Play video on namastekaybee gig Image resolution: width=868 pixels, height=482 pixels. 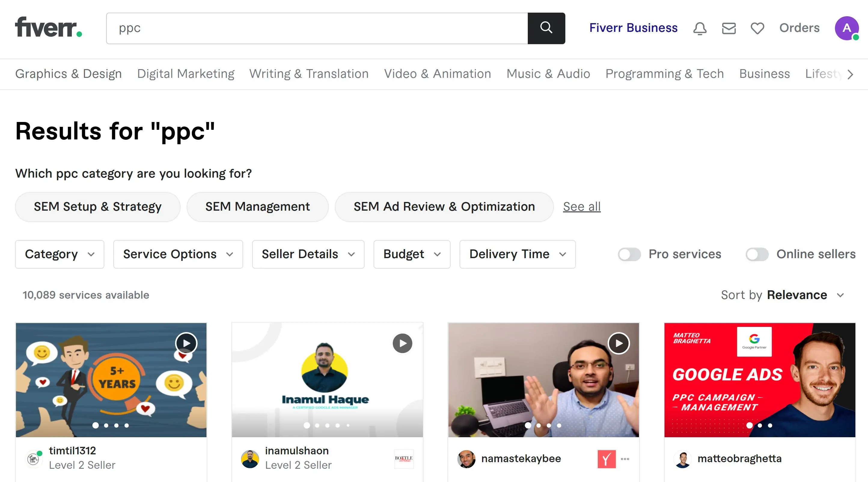(619, 343)
